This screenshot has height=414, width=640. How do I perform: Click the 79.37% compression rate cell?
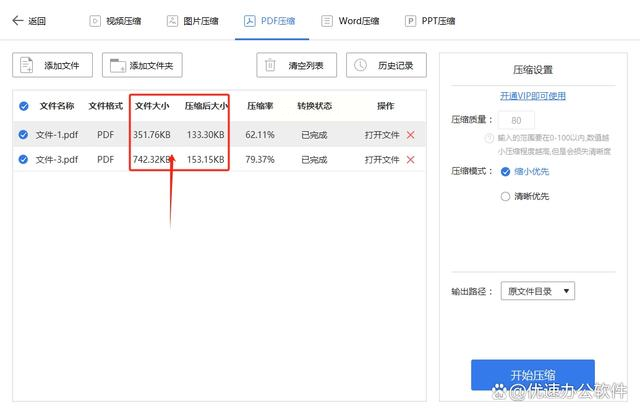[260, 160]
